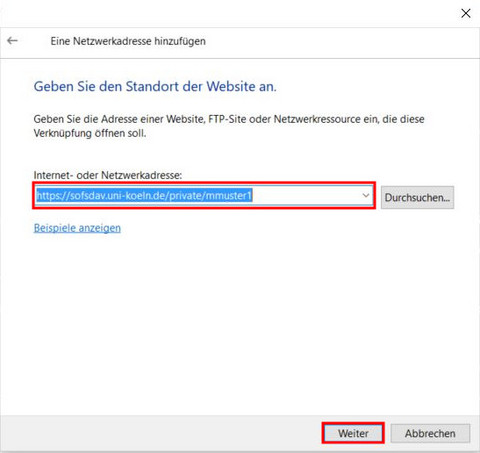Expand the network address combo box arrow
The width and height of the screenshot is (480, 453).
click(366, 195)
